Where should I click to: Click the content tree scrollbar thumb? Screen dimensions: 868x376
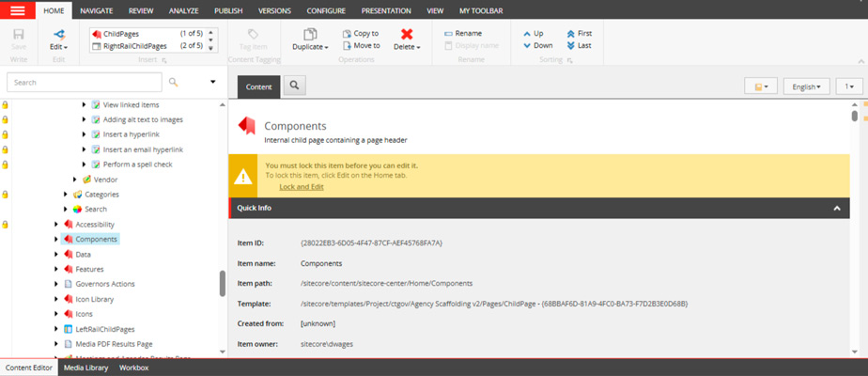click(x=223, y=284)
